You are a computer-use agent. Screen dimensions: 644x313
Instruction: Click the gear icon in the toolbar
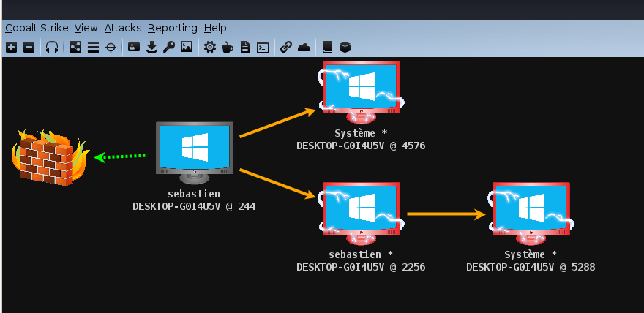(210, 48)
